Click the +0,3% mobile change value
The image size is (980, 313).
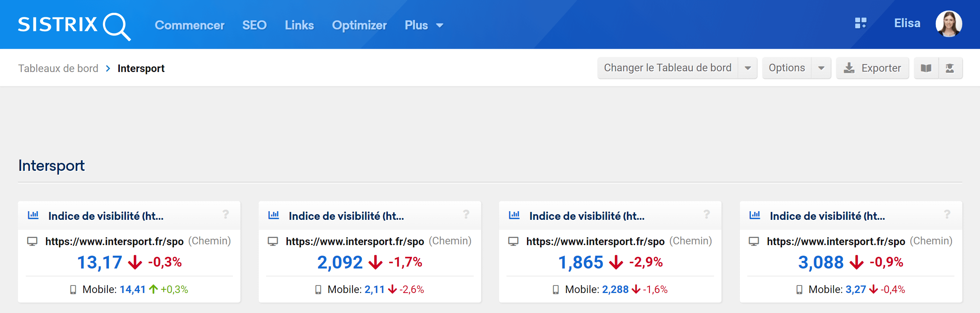coord(174,290)
